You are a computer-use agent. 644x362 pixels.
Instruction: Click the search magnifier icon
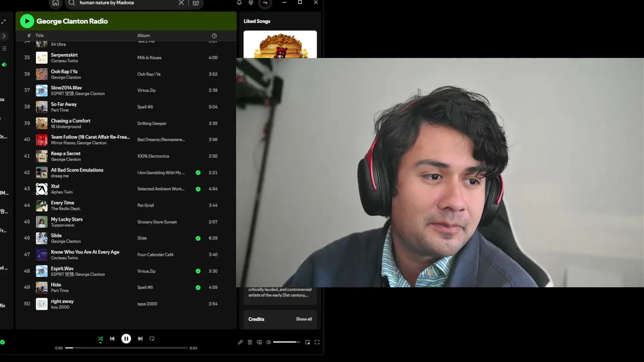71,3
